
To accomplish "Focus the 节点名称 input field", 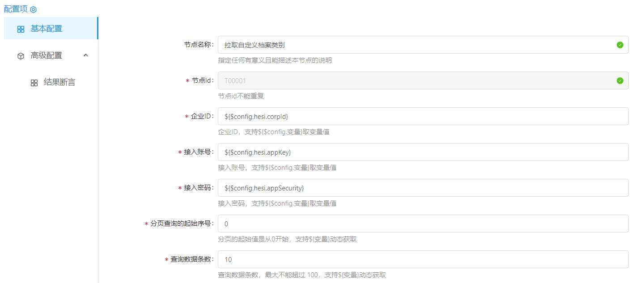I will [x=416, y=45].
